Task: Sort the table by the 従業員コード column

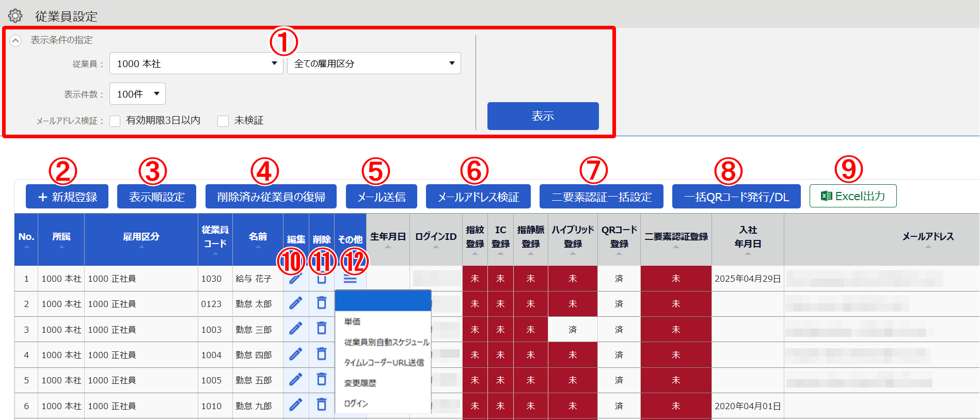Action: point(215,253)
